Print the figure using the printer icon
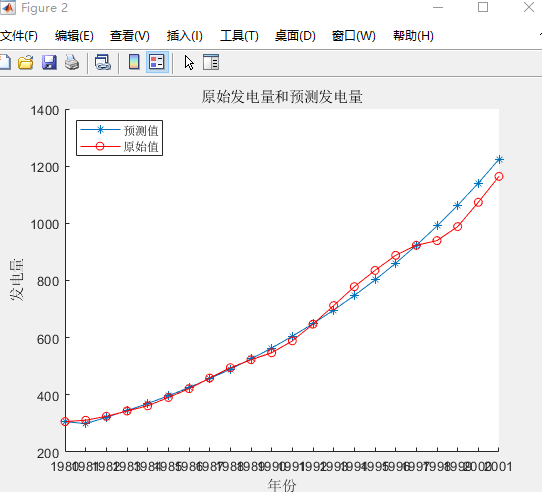Screen dimensions: 542x492 [72, 63]
